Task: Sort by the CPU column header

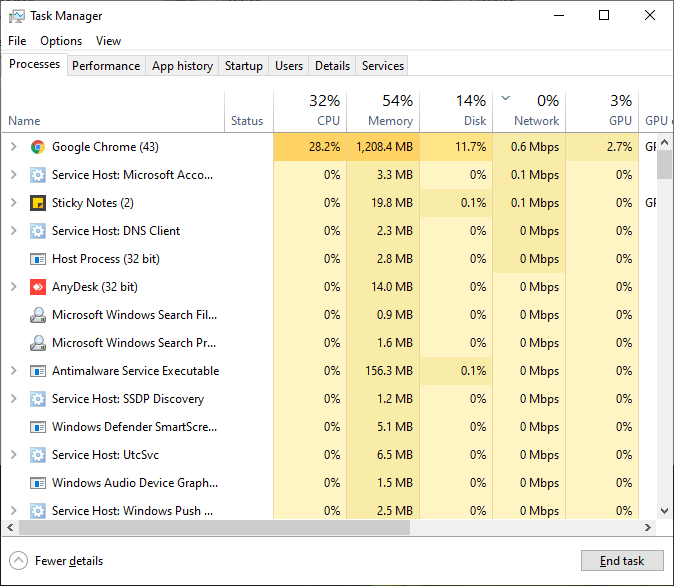Action: [x=310, y=111]
